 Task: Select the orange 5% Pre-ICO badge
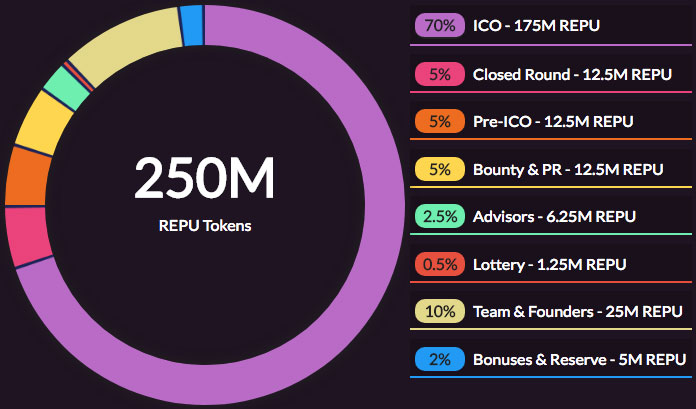(438, 121)
